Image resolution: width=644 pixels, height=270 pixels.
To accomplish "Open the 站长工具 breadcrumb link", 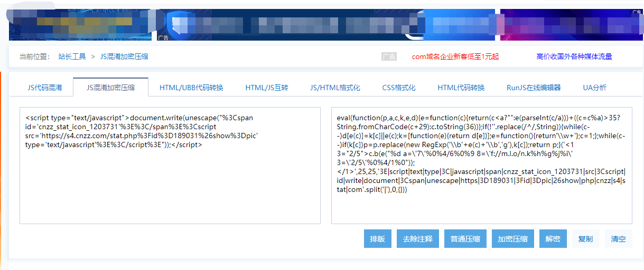I will (72, 56).
